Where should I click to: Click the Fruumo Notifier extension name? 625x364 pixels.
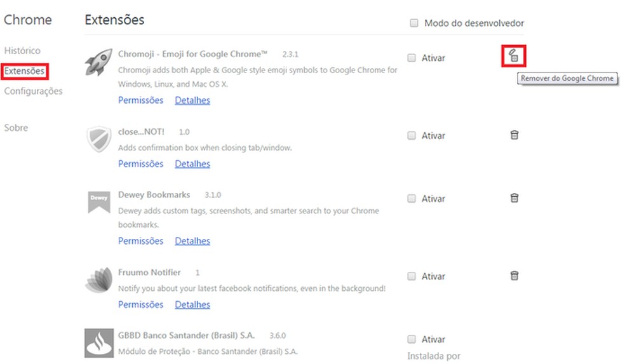point(149,273)
